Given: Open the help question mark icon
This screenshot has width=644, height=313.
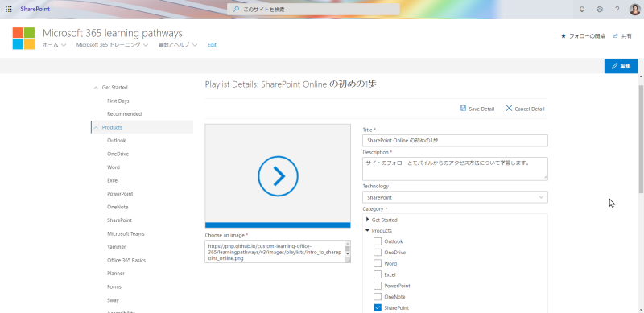Looking at the screenshot, I should [617, 10].
